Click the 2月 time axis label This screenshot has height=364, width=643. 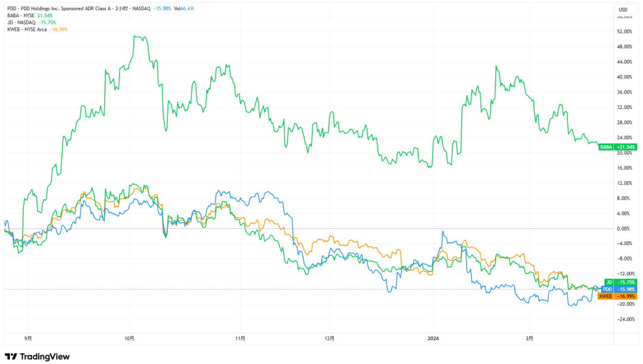[x=530, y=338]
